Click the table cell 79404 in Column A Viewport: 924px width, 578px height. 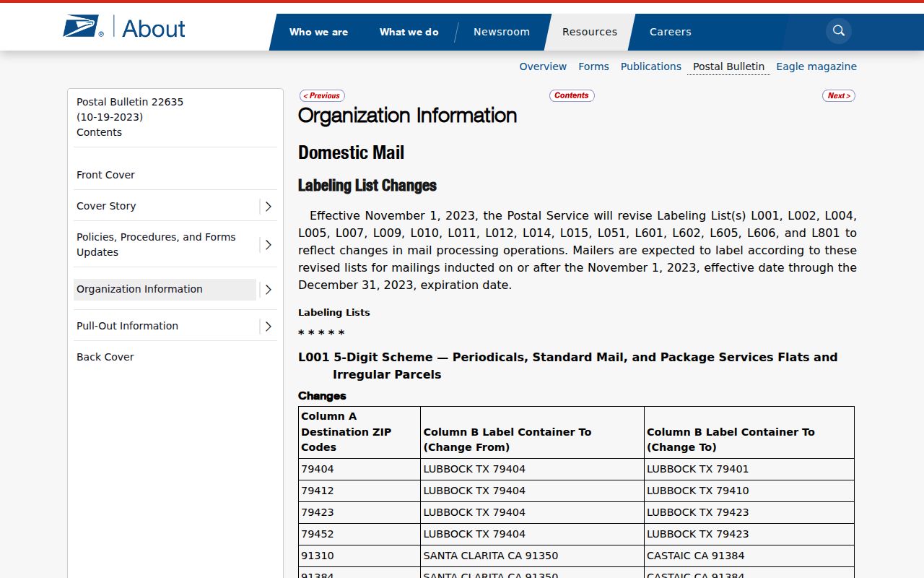click(359, 469)
